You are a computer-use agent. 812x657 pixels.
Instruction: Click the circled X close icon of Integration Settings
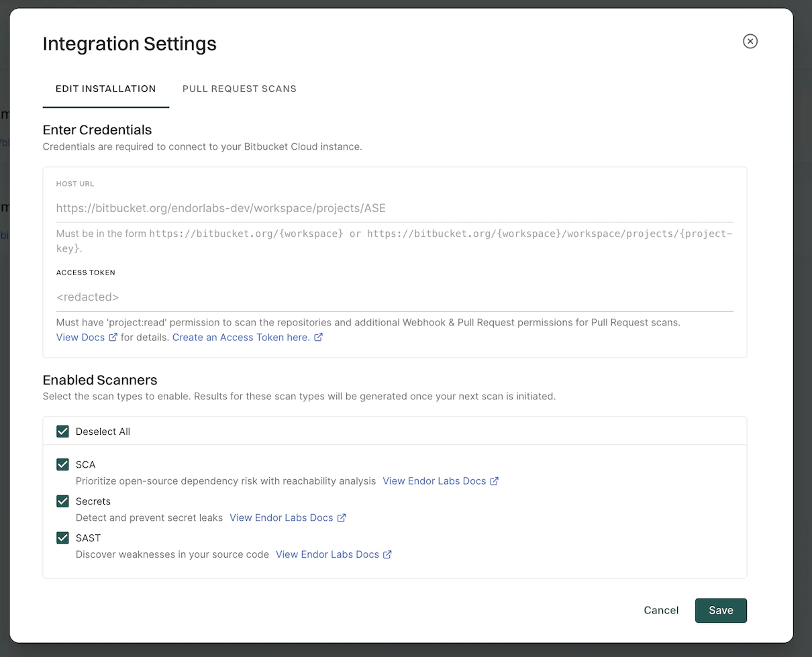[750, 41]
